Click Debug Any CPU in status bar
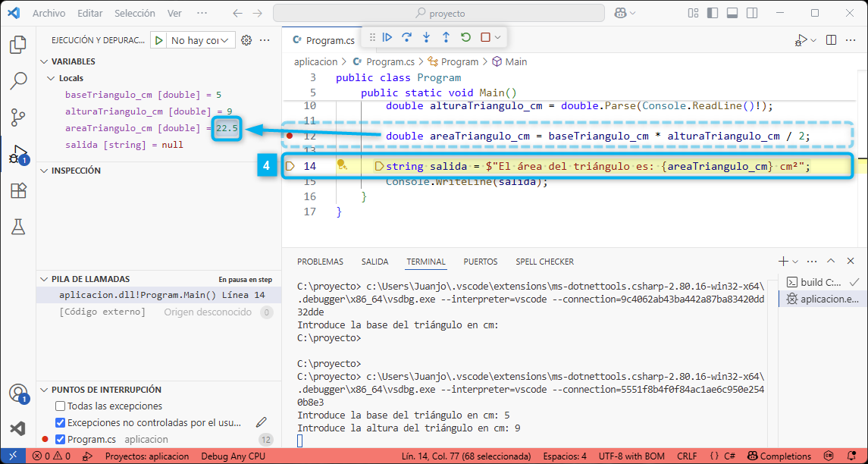 click(233, 456)
